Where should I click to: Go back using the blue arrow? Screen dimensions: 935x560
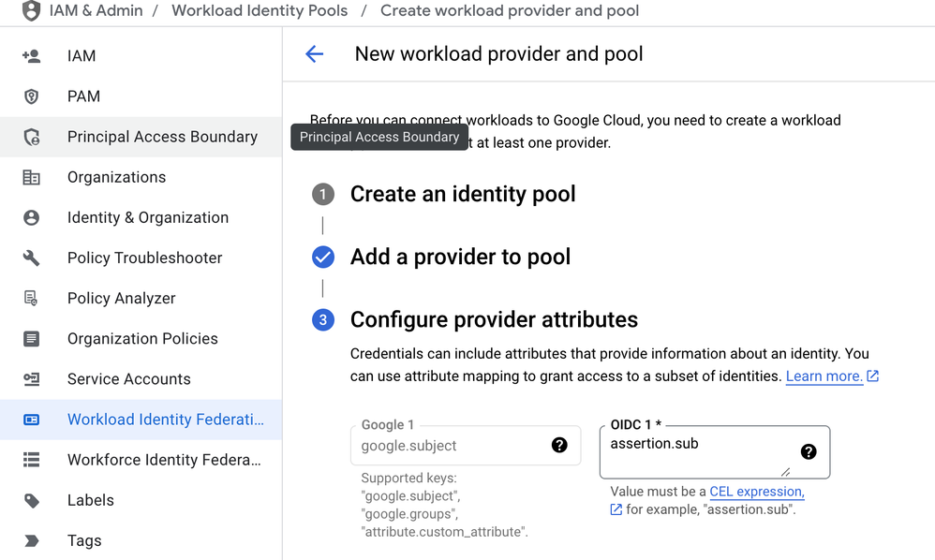click(x=314, y=54)
